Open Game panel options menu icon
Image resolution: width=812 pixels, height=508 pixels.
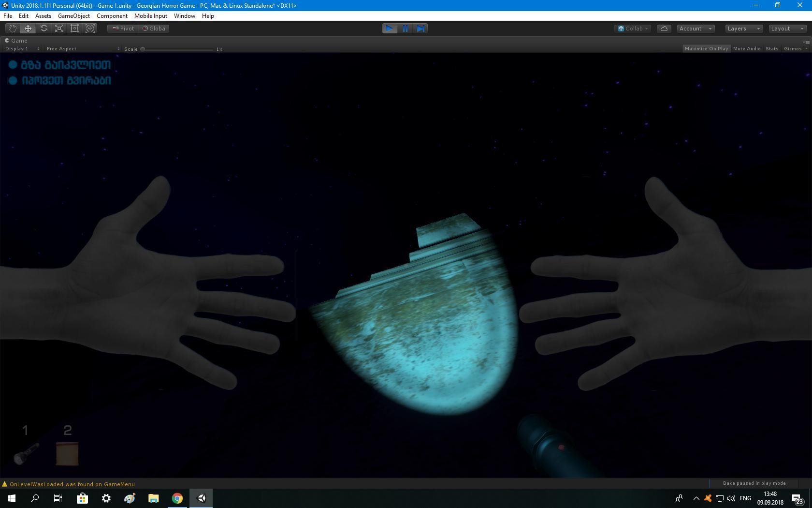[806, 42]
